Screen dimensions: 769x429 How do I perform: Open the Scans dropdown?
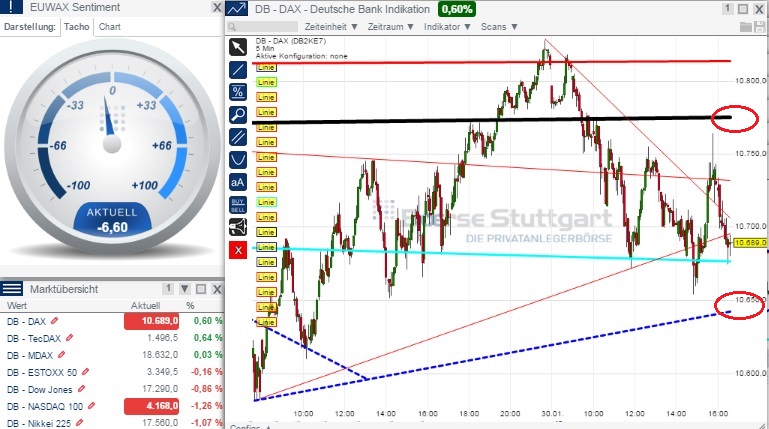coord(499,27)
